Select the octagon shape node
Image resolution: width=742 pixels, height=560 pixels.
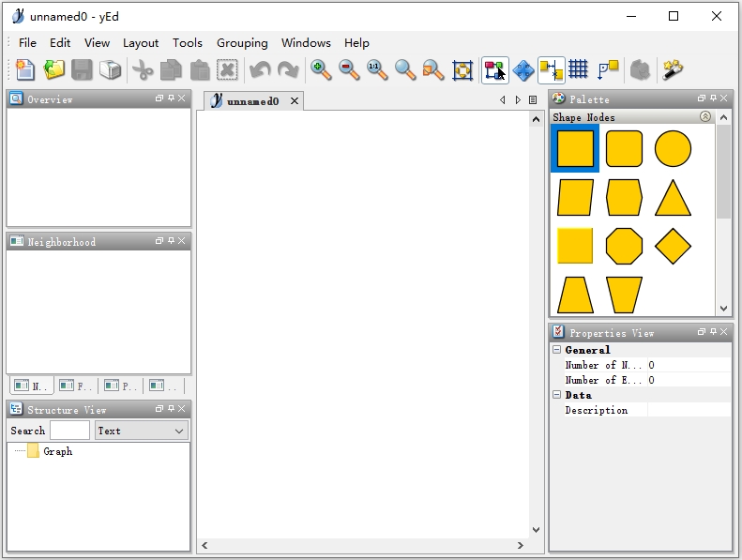click(624, 247)
